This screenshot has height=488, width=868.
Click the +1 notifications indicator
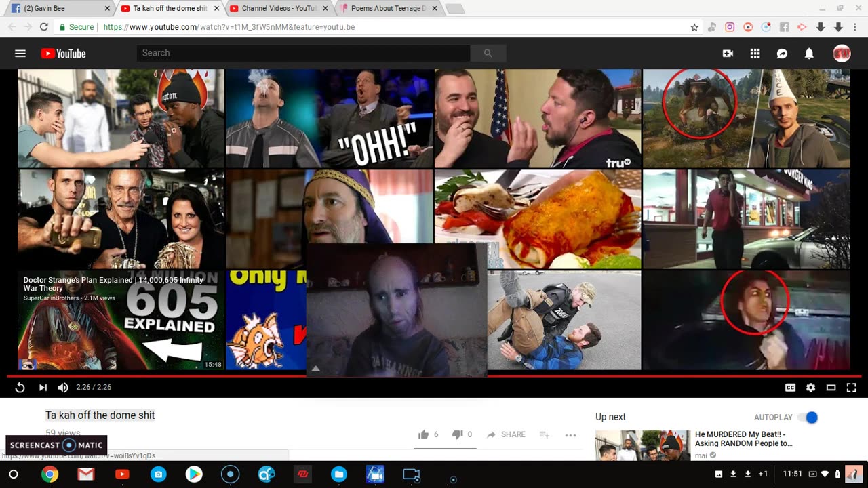coord(763,474)
